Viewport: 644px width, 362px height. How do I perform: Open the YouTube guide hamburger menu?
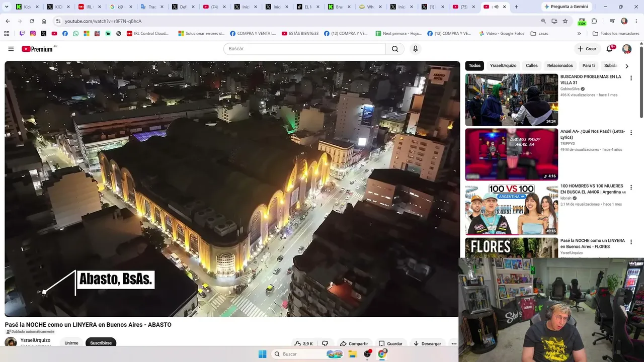click(11, 49)
